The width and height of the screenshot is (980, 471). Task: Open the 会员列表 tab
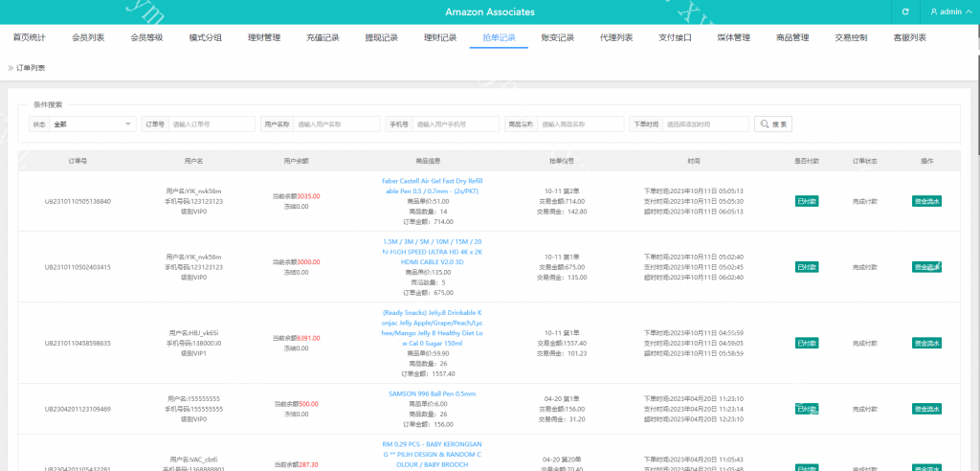(88, 37)
